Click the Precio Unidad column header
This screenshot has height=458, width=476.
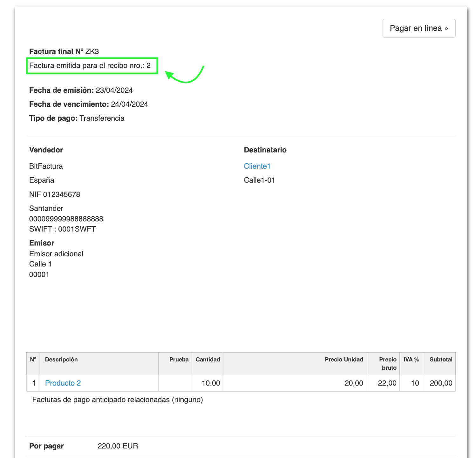(344, 360)
